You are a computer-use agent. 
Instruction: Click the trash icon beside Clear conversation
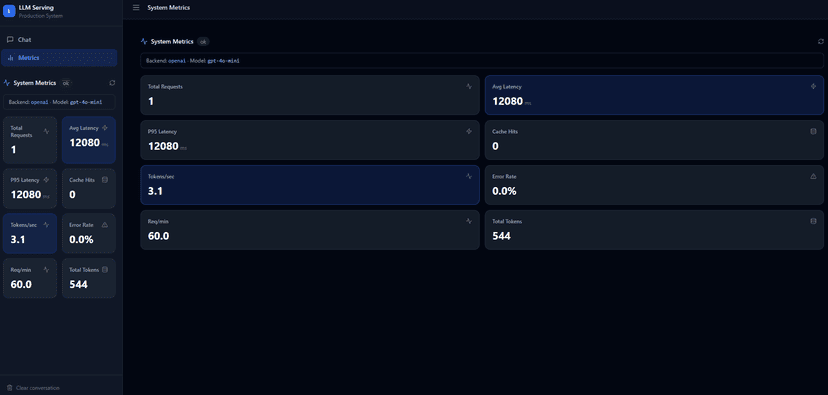tap(10, 388)
